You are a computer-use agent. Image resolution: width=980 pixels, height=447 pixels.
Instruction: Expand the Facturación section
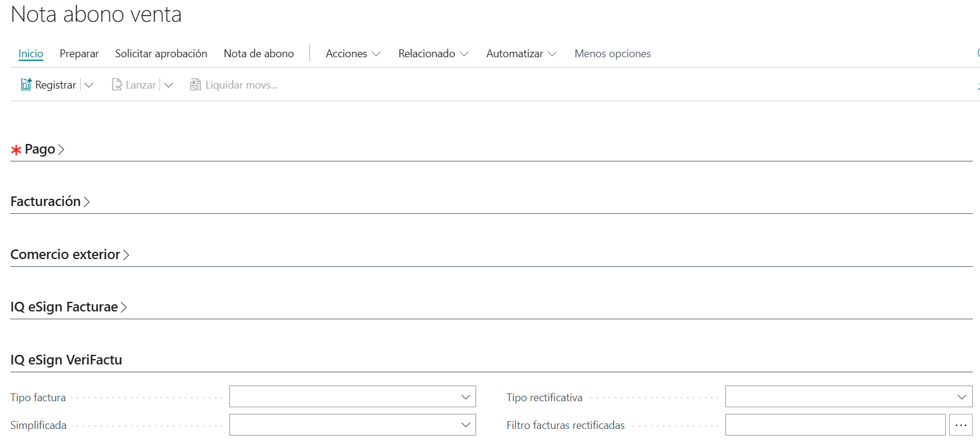pyautogui.click(x=46, y=202)
